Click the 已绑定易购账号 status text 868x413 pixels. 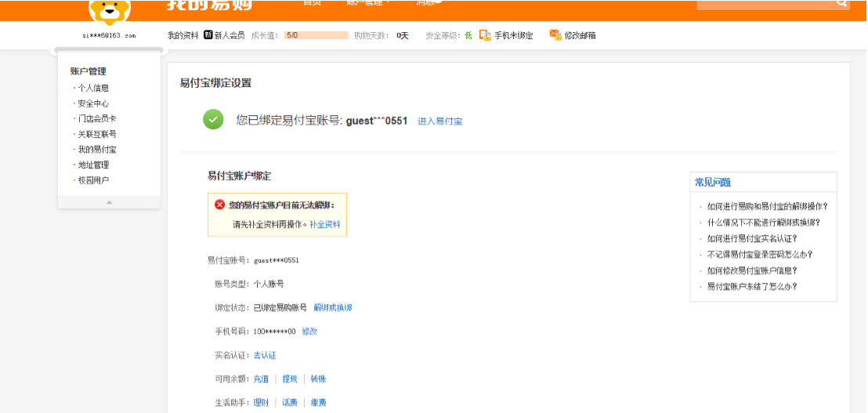point(280,308)
